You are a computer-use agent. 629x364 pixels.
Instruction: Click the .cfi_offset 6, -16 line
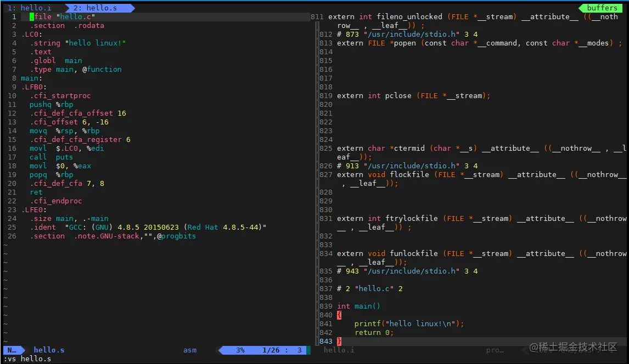69,122
